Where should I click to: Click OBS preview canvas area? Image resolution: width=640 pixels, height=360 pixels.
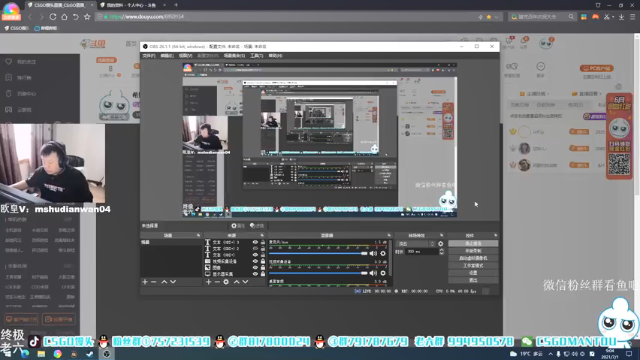point(320,140)
